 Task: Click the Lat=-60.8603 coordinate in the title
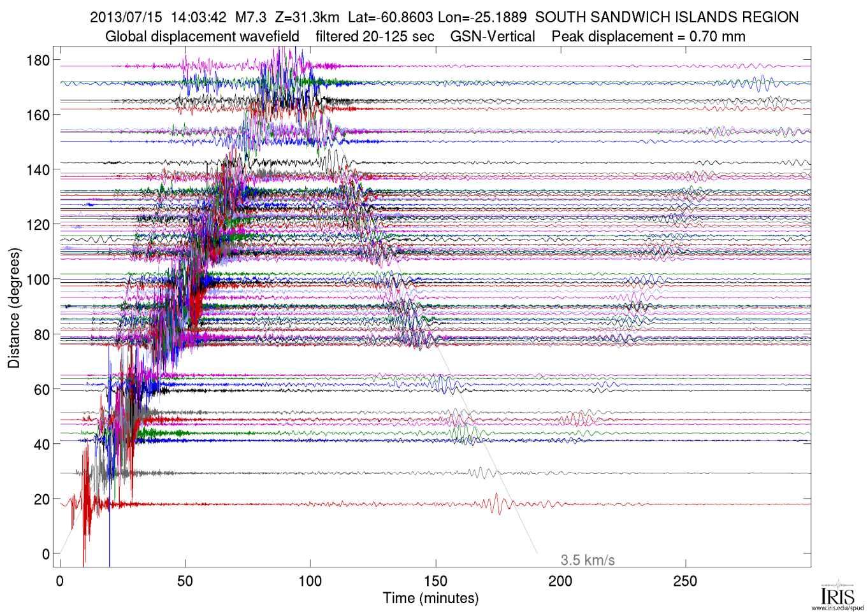click(x=391, y=17)
